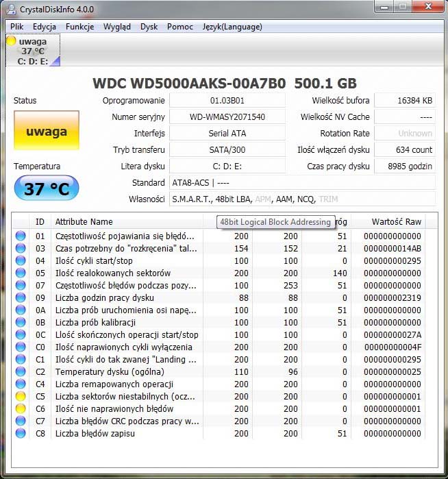This screenshot has height=479, width=448.
Task: Click the 16384 KB buffer size field
Action: (405, 101)
